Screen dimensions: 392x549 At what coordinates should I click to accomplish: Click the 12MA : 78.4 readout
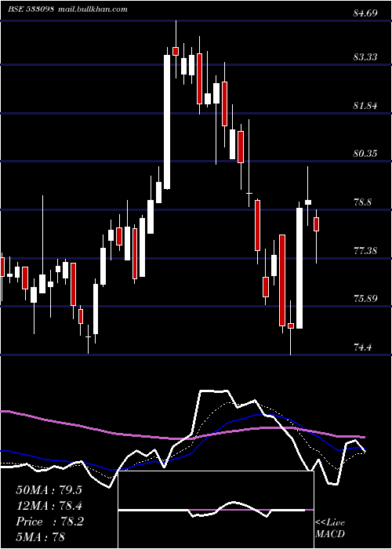(49, 506)
